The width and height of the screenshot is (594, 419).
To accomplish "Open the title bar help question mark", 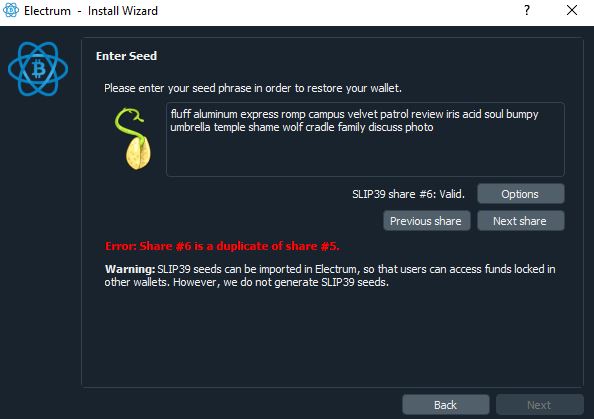I will [527, 10].
